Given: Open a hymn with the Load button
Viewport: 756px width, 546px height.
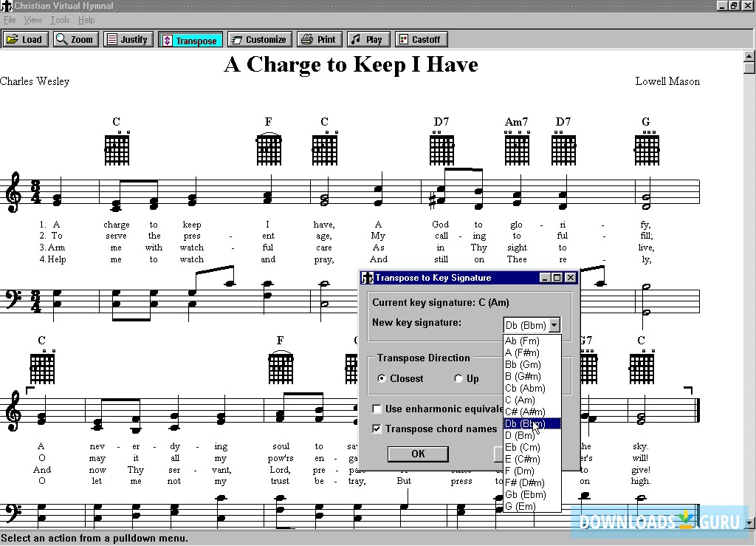Looking at the screenshot, I should (x=24, y=38).
